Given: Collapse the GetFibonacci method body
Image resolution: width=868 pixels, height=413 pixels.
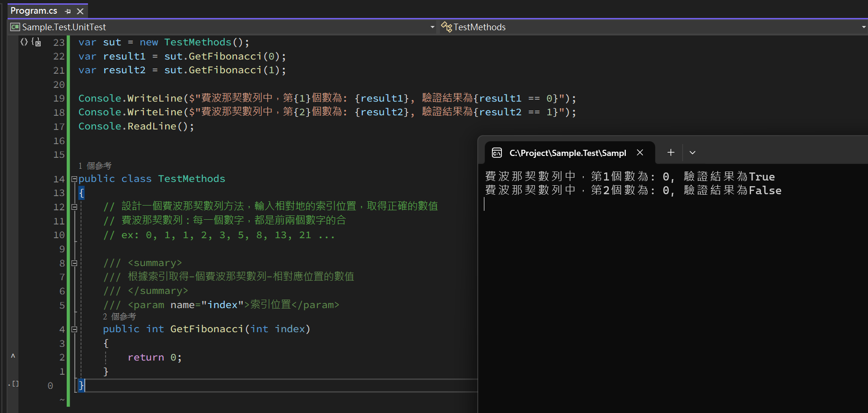Looking at the screenshot, I should coord(74,329).
